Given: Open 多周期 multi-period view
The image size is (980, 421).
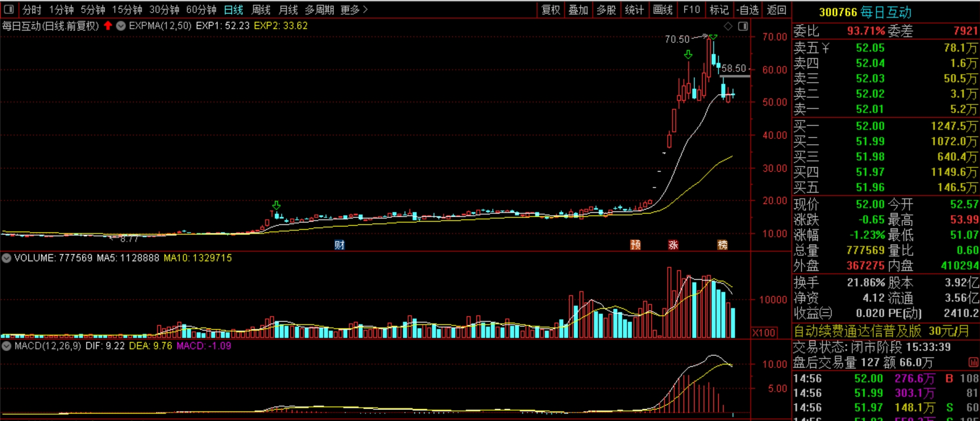Looking at the screenshot, I should (x=319, y=10).
